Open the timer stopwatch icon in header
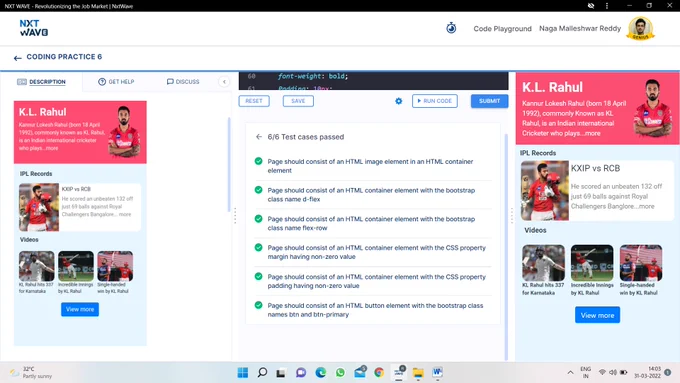680x383 pixels. point(451,28)
